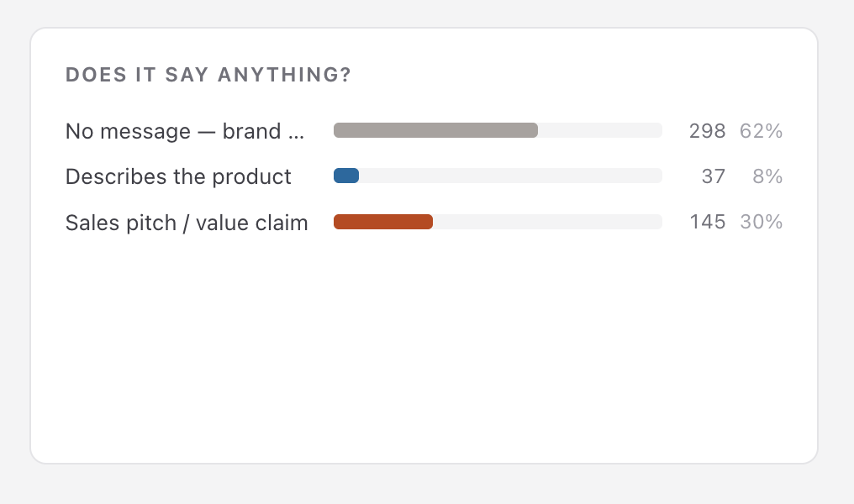The width and height of the screenshot is (854, 504).
Task: Click the 298 count value
Action: (x=707, y=131)
